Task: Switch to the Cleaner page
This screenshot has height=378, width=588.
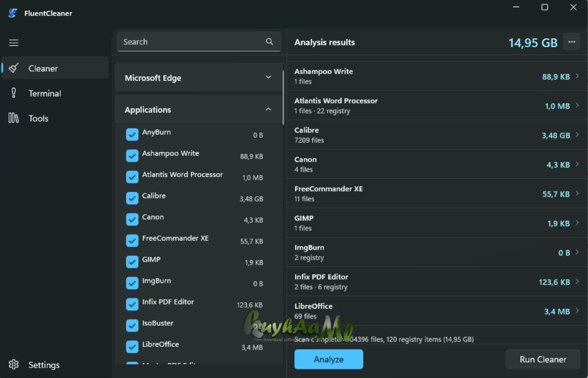Action: pos(55,68)
